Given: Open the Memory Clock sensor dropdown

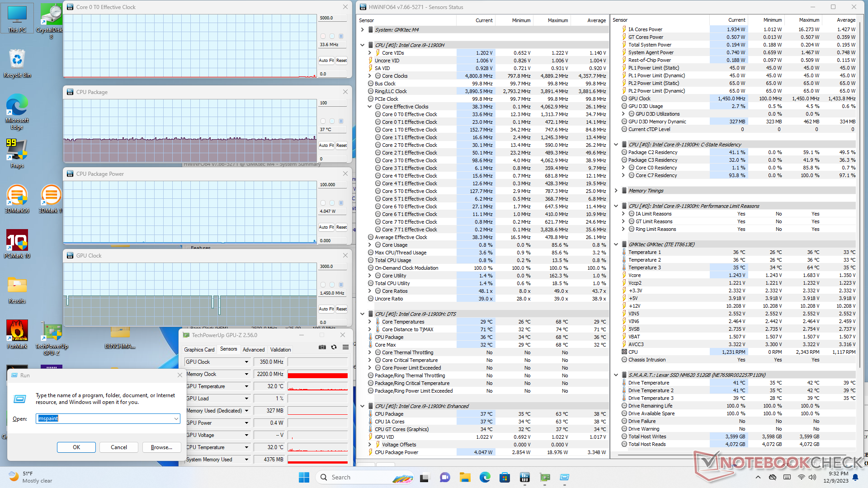Looking at the screenshot, I should click(x=246, y=374).
